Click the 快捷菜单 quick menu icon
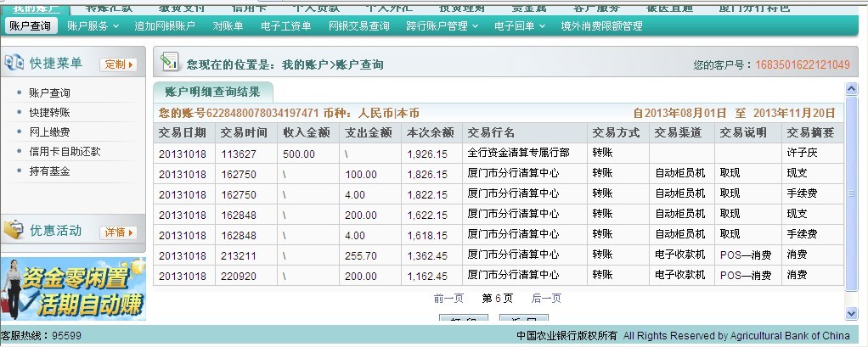Screen dimensions: 868x347 click(14, 64)
